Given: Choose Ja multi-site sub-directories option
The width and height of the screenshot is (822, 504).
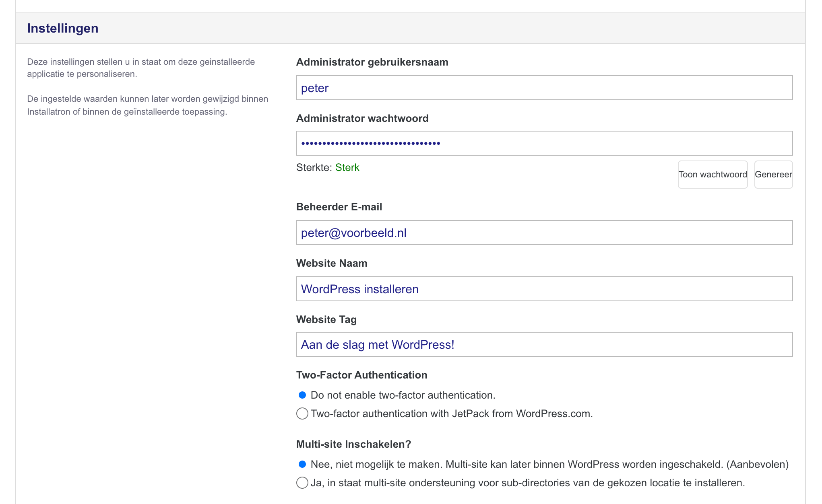Looking at the screenshot, I should (x=302, y=483).
